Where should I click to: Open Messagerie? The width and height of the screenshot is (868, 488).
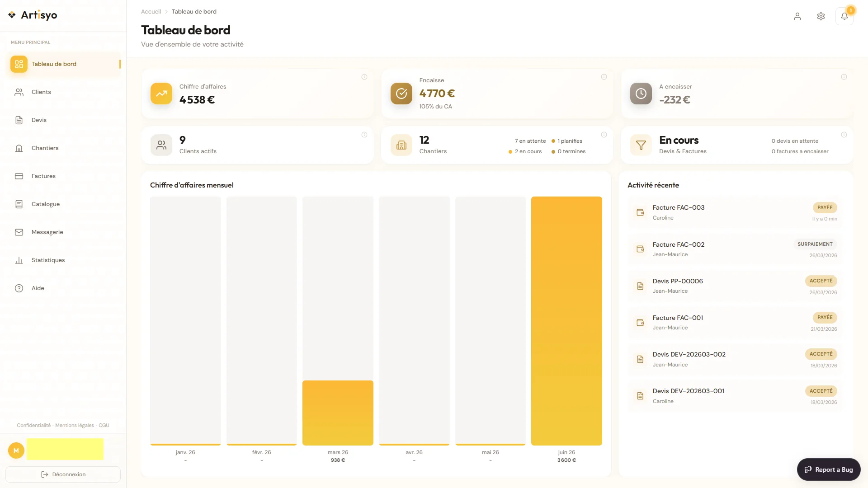[63, 232]
